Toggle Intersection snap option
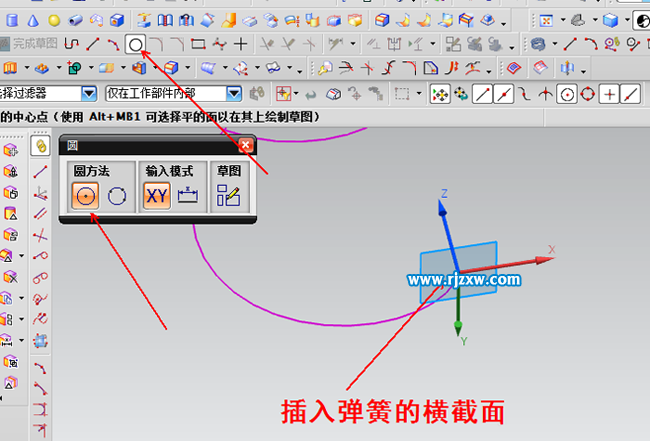The width and height of the screenshot is (650, 441). click(546, 94)
